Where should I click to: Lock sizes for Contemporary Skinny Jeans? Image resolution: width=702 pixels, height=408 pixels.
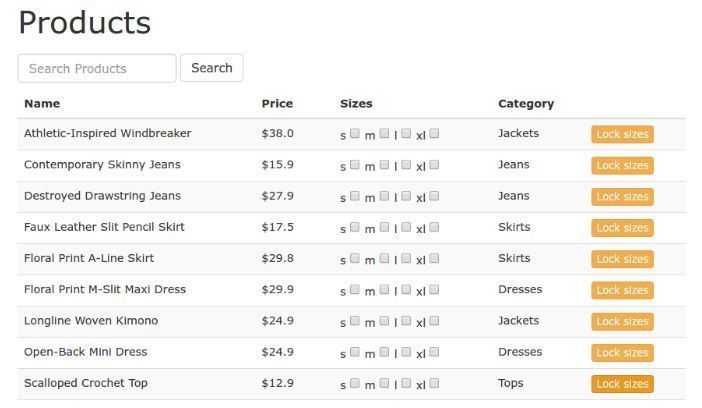(x=622, y=166)
